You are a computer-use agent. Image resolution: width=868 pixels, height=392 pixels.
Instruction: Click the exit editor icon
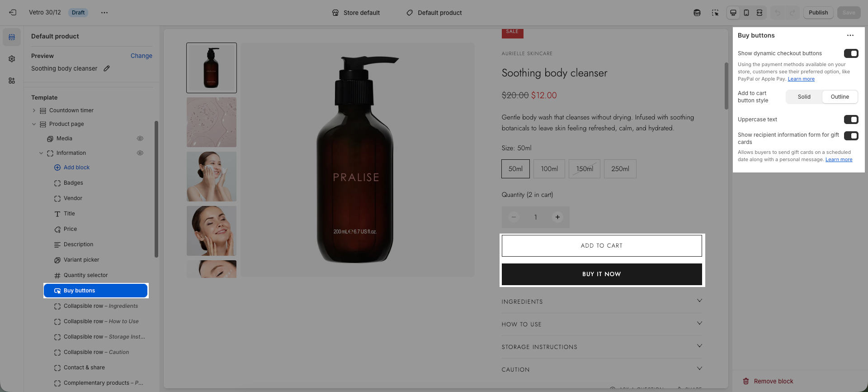(13, 13)
